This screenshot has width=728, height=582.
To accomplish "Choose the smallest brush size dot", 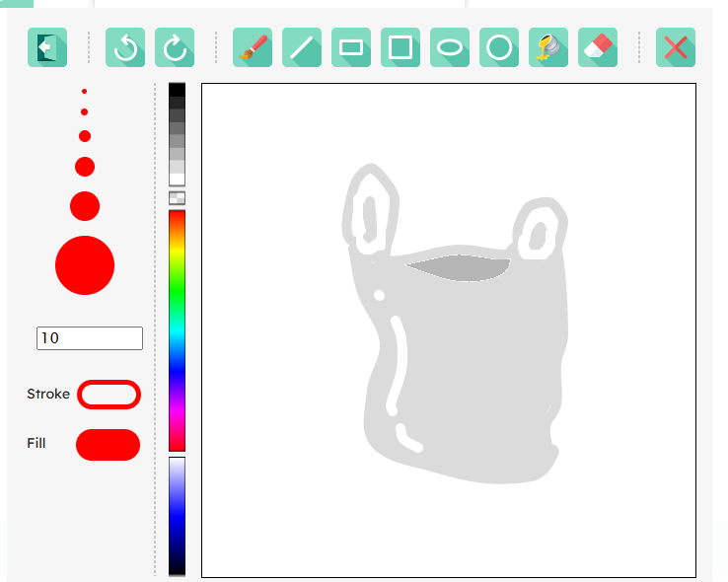I will coord(84,92).
